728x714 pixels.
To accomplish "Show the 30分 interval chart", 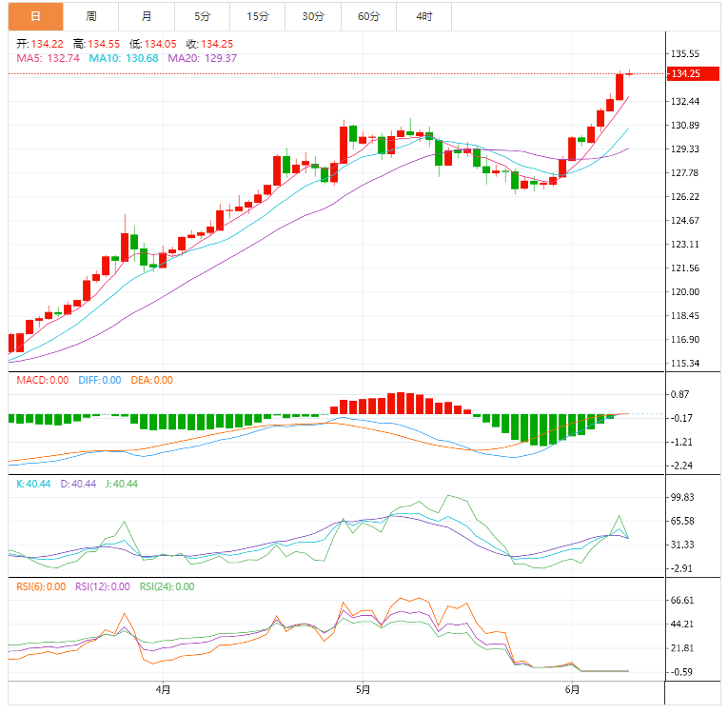I will [x=312, y=16].
